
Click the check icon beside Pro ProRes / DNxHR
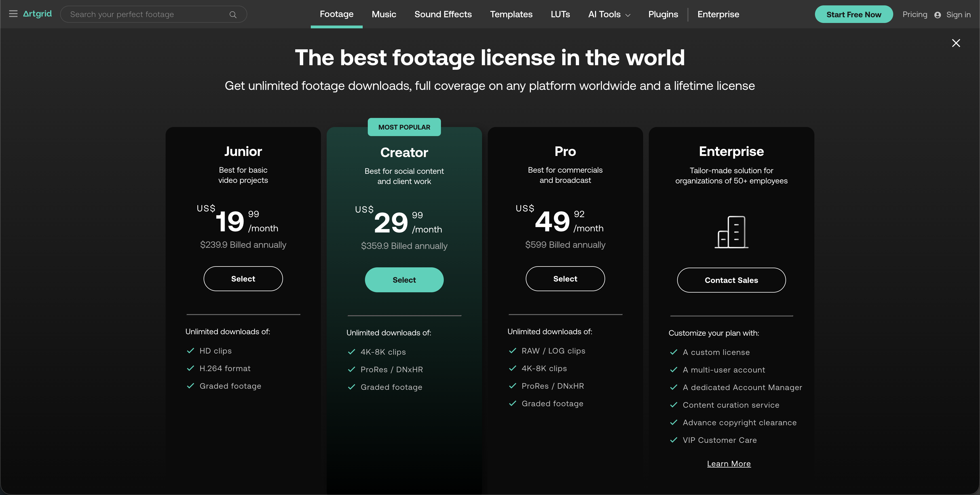(512, 386)
